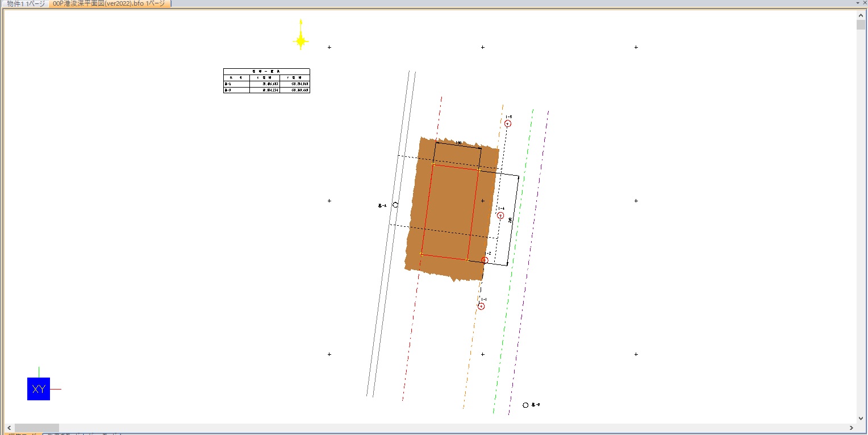This screenshot has height=435, width=868.
Task: Select the 基-B reference point circle
Action: [525, 405]
